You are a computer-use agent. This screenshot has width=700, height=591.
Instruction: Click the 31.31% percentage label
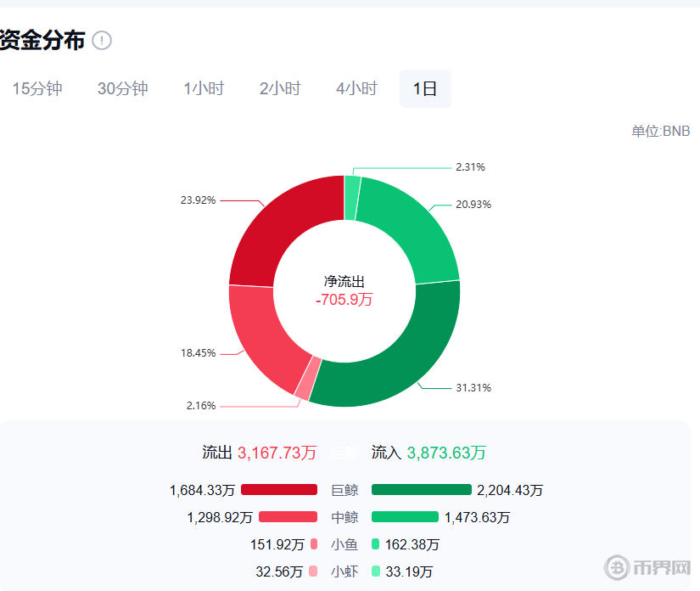click(473, 388)
